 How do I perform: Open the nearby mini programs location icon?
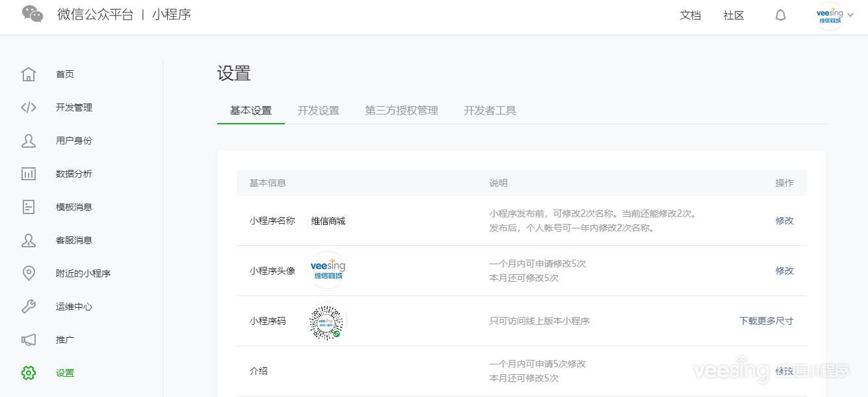coord(29,273)
